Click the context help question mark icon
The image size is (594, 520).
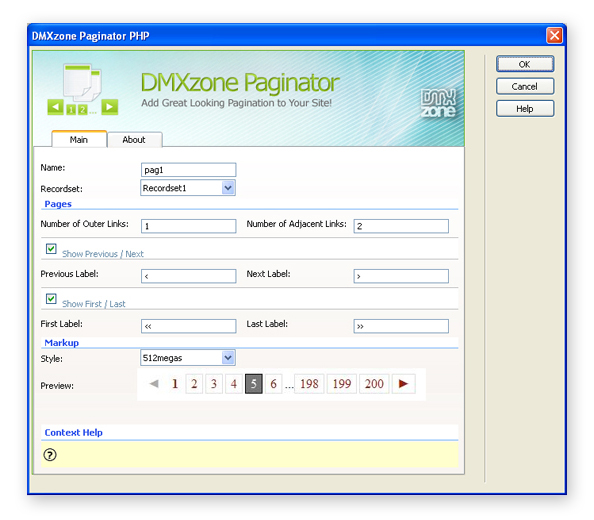[x=50, y=454]
